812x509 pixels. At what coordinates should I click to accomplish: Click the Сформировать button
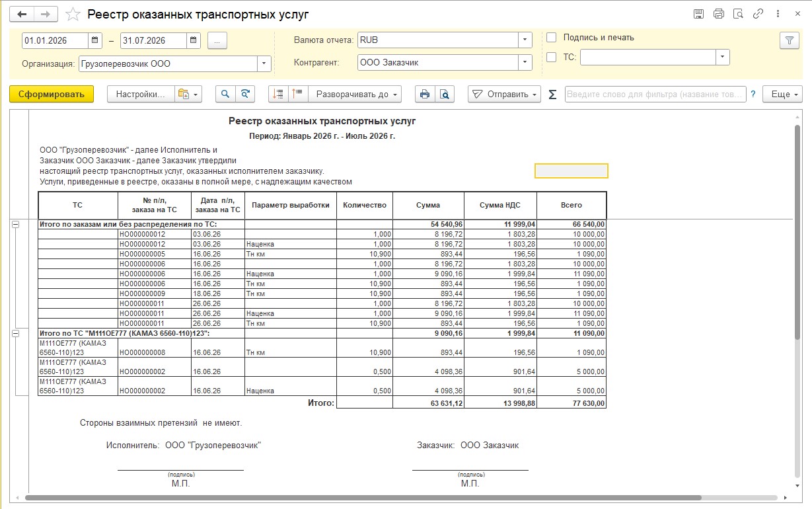tap(52, 94)
